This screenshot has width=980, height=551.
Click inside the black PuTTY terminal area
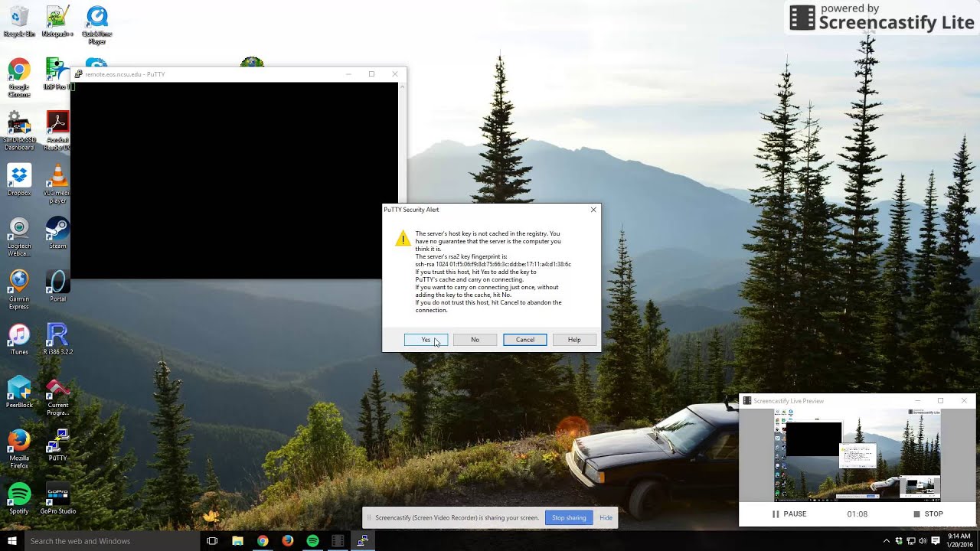point(234,180)
